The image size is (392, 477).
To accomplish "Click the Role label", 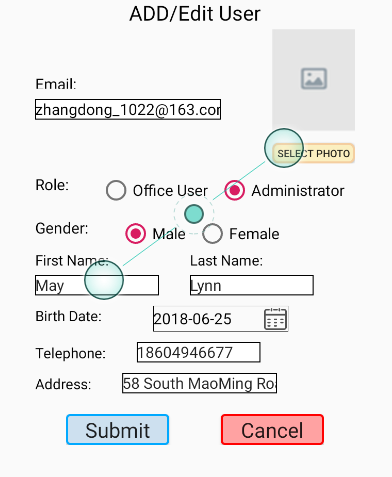I will tap(52, 185).
